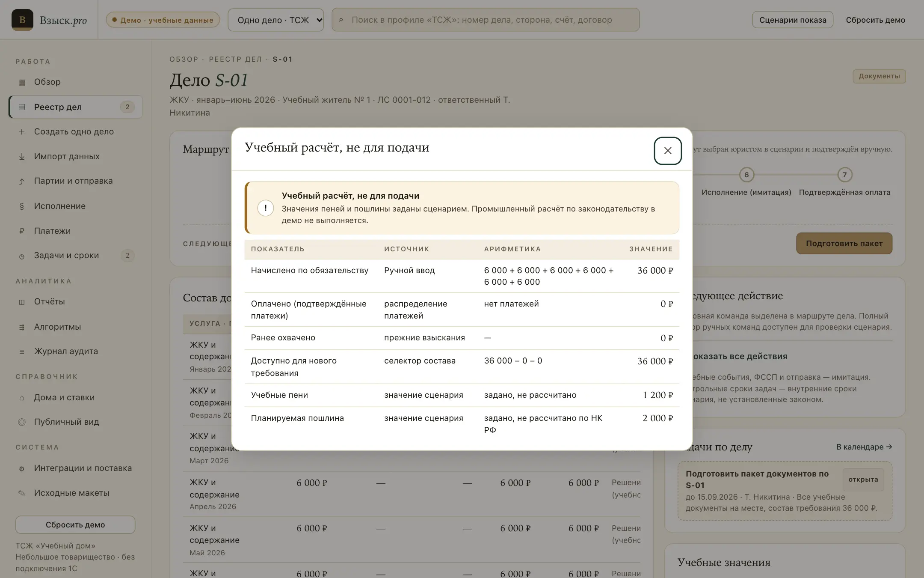924x578 pixels.
Task: Open the Документы button
Action: (879, 76)
